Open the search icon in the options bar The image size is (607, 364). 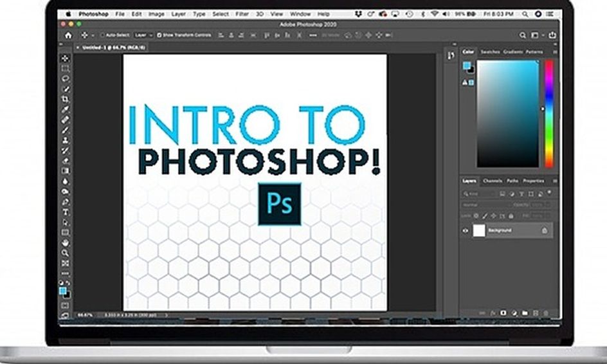[523, 35]
